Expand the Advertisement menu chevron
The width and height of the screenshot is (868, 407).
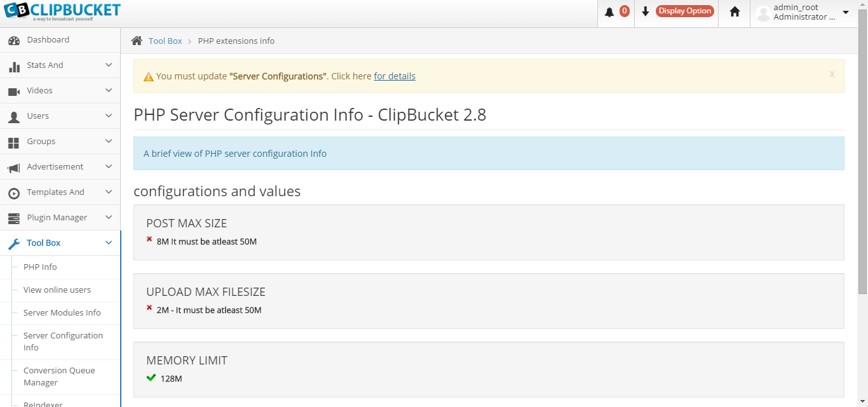[109, 166]
